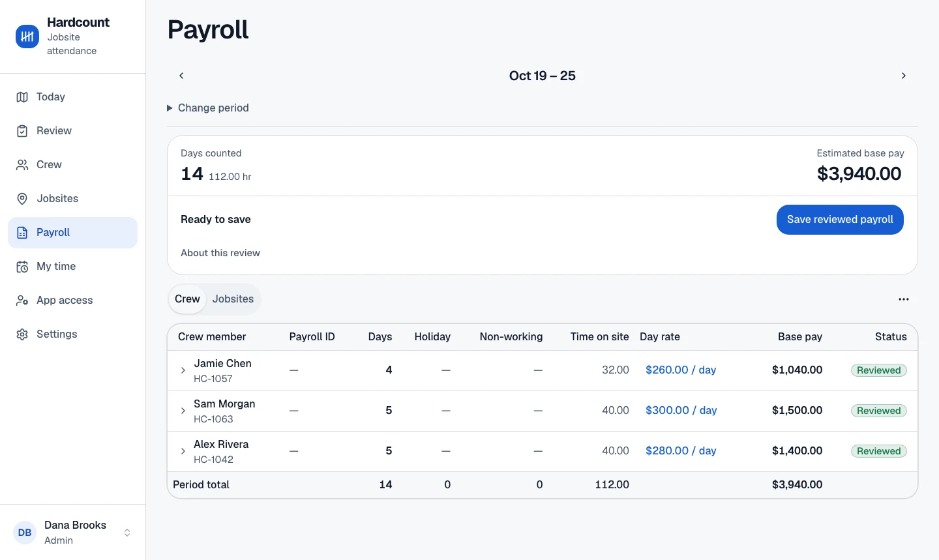Expand Jamie Chen's row details

coord(183,370)
